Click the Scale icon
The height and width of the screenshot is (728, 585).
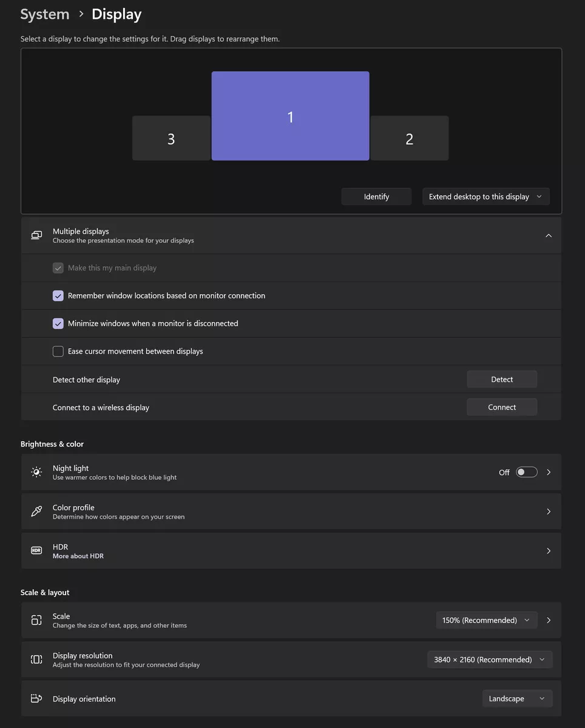click(x=36, y=620)
